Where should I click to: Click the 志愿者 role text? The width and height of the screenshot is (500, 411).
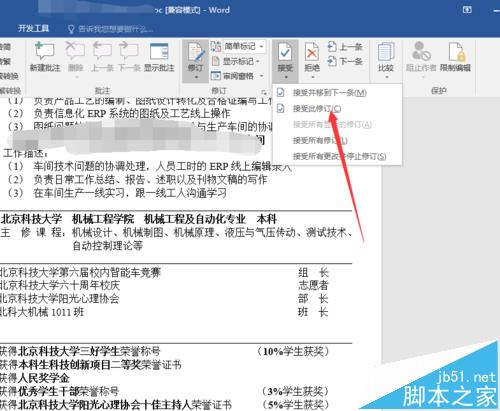click(x=313, y=285)
